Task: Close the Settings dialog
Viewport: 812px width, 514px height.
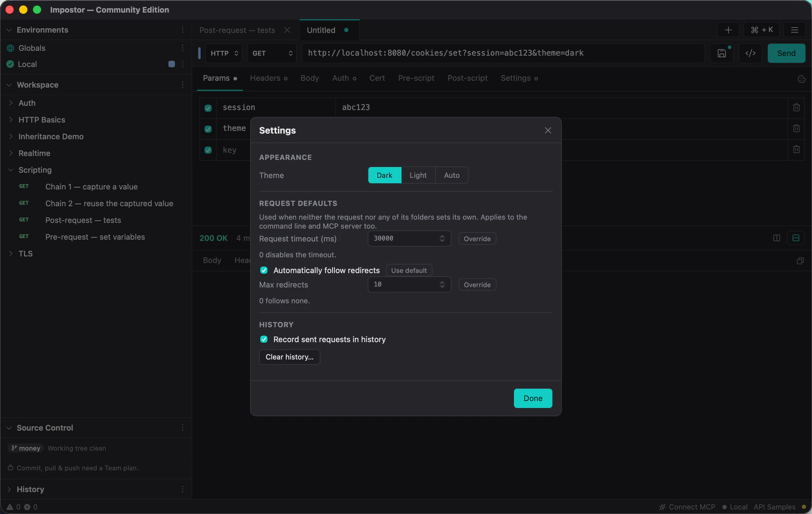Action: (x=548, y=131)
